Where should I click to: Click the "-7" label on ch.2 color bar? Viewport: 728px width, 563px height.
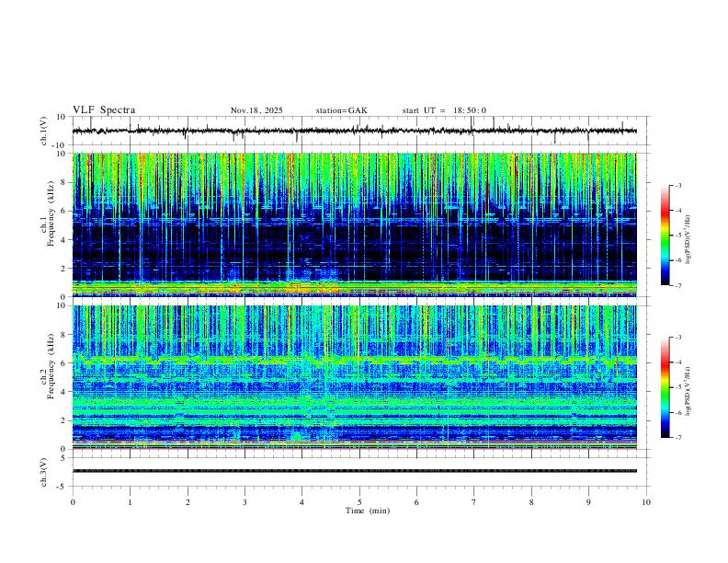tap(677, 438)
